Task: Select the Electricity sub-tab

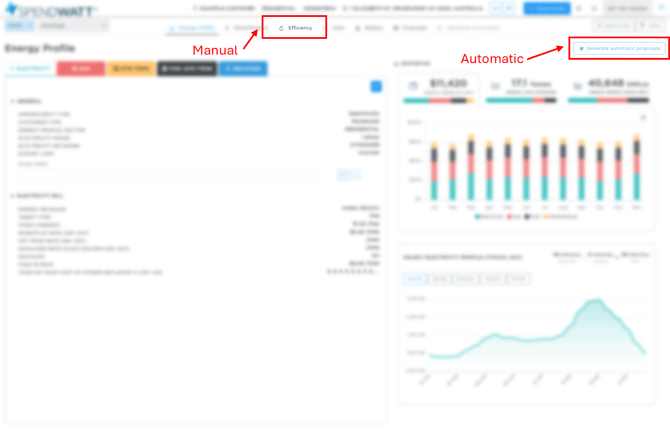Action: [x=28, y=69]
